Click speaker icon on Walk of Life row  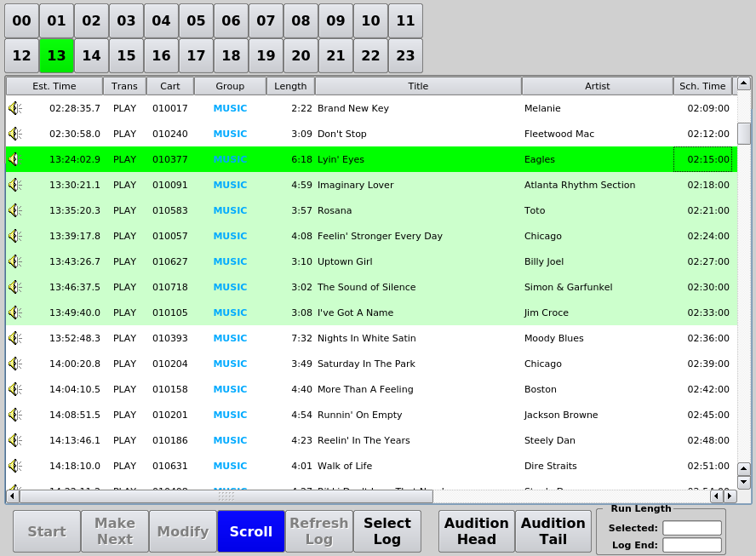[x=14, y=466]
